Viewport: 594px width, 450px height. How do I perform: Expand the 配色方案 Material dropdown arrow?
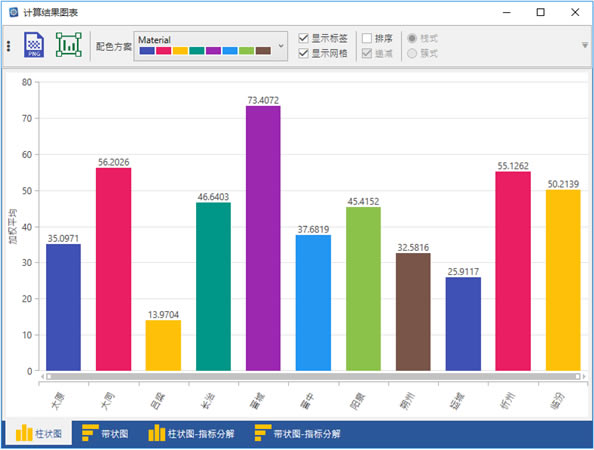tap(281, 46)
